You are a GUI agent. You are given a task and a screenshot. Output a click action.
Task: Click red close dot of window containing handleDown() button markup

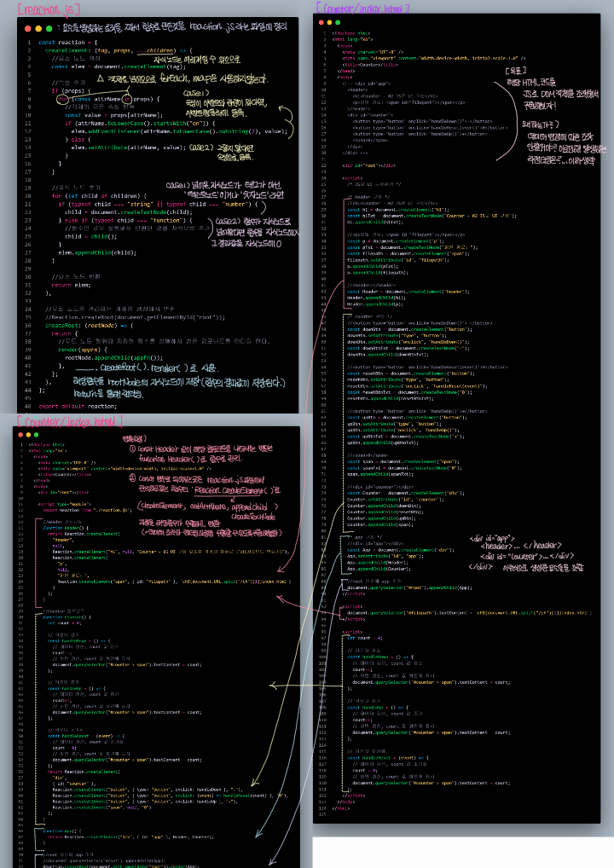(321, 22)
